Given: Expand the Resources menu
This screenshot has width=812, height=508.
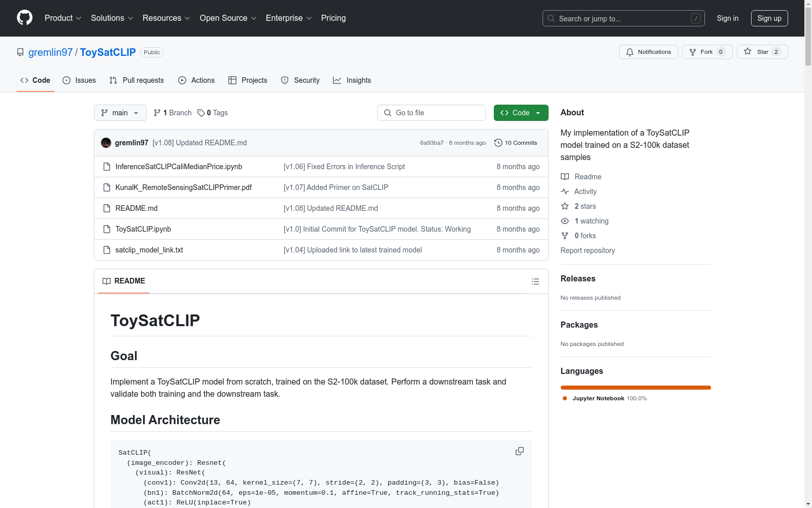Looking at the screenshot, I should coord(166,18).
